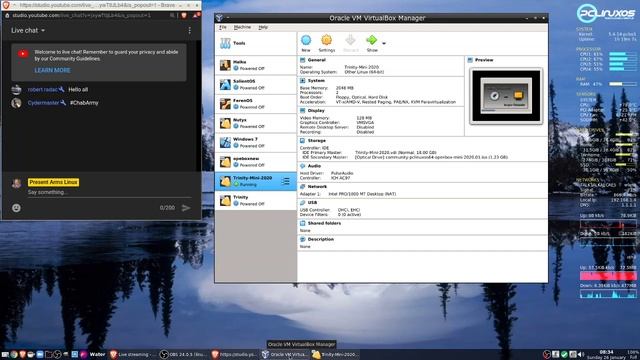Click Cybermaster's username in chat

pos(43,103)
